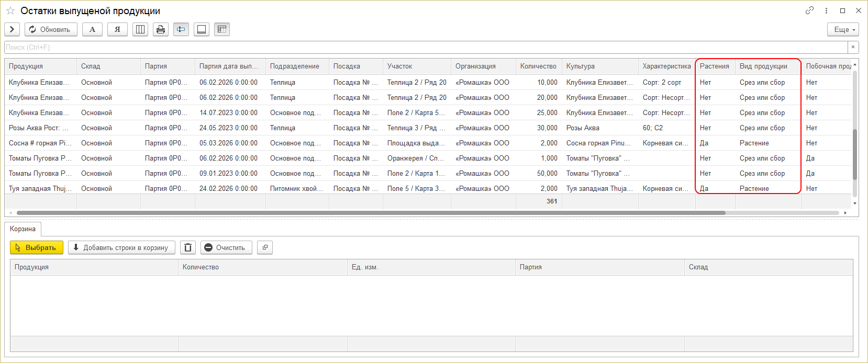This screenshot has width=868, height=363.
Task: Click the print icon in the toolbar
Action: tap(161, 29)
